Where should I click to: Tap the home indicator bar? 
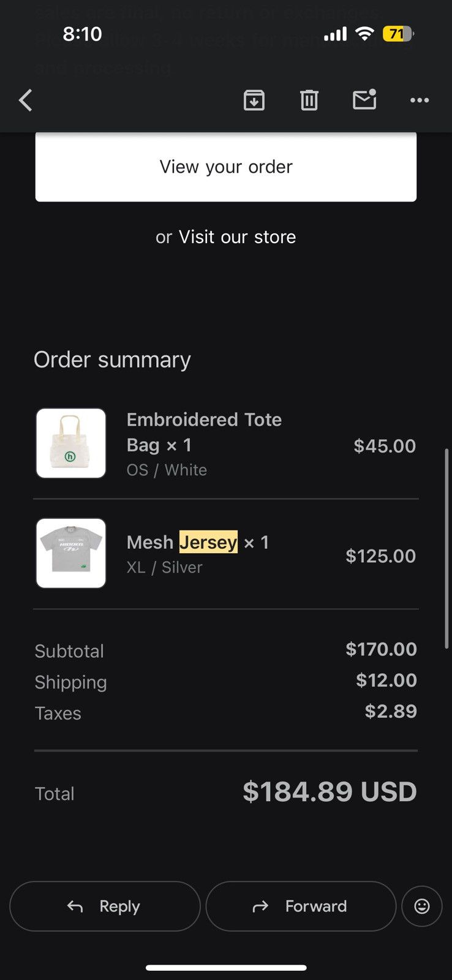(226, 968)
